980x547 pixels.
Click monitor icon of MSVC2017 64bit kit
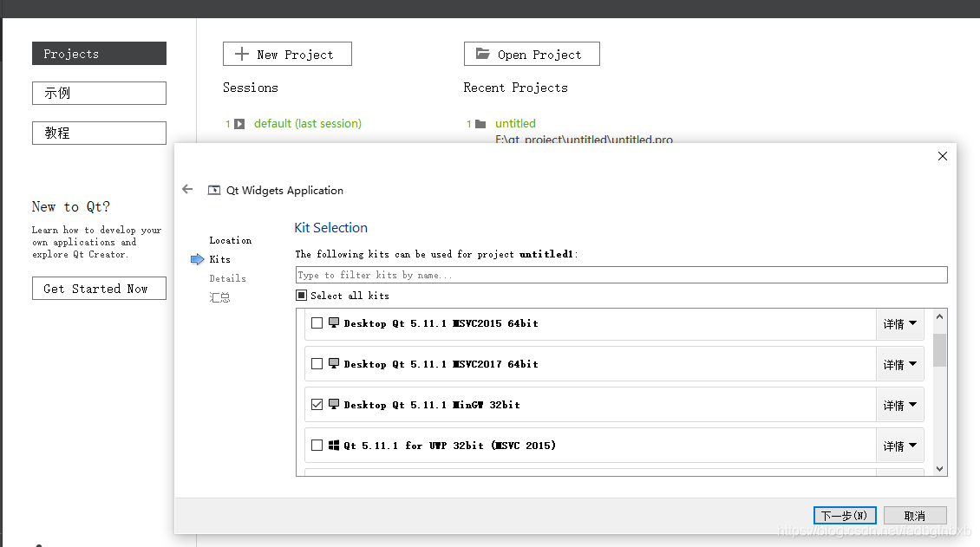point(334,363)
